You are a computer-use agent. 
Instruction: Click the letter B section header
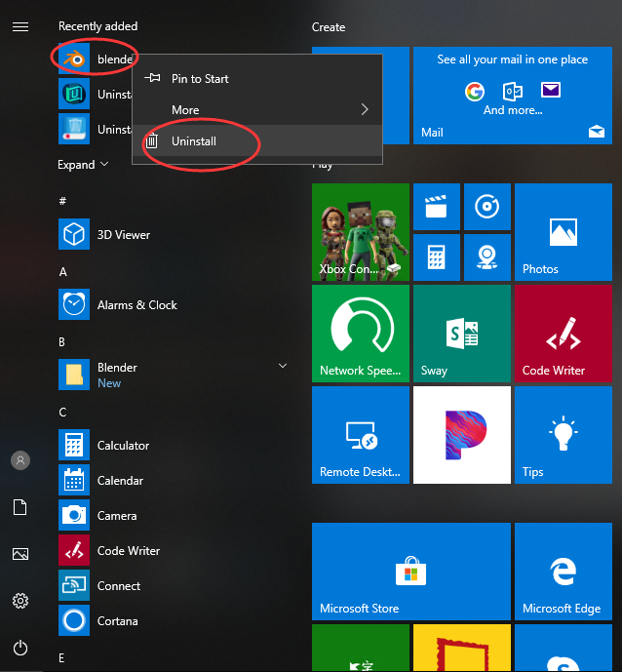[62, 342]
